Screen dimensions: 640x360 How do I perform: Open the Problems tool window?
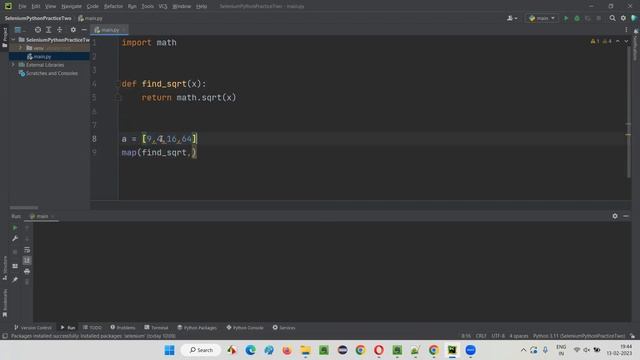[123, 327]
